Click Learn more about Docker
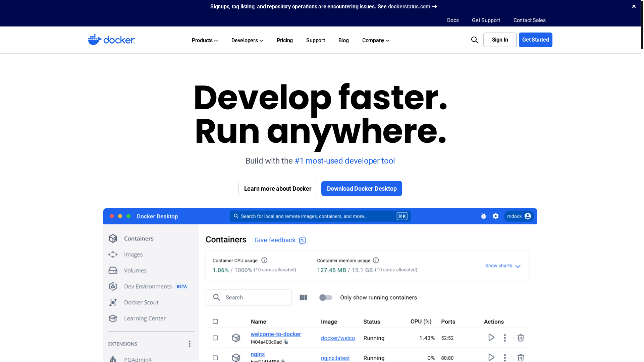The height and width of the screenshot is (362, 644). [278, 189]
